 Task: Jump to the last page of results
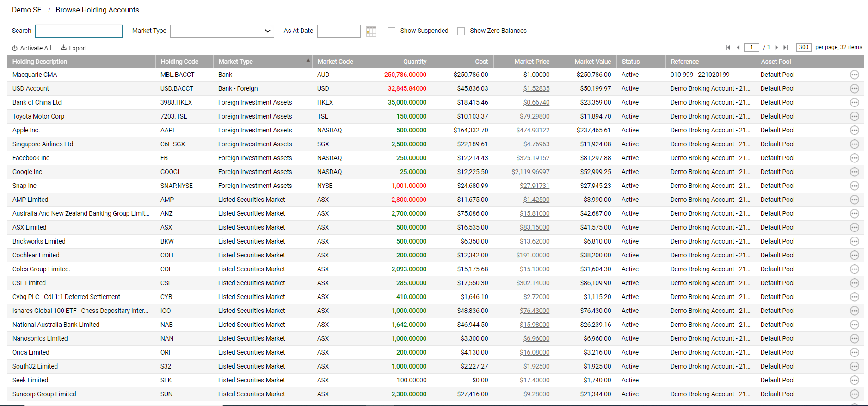point(786,47)
